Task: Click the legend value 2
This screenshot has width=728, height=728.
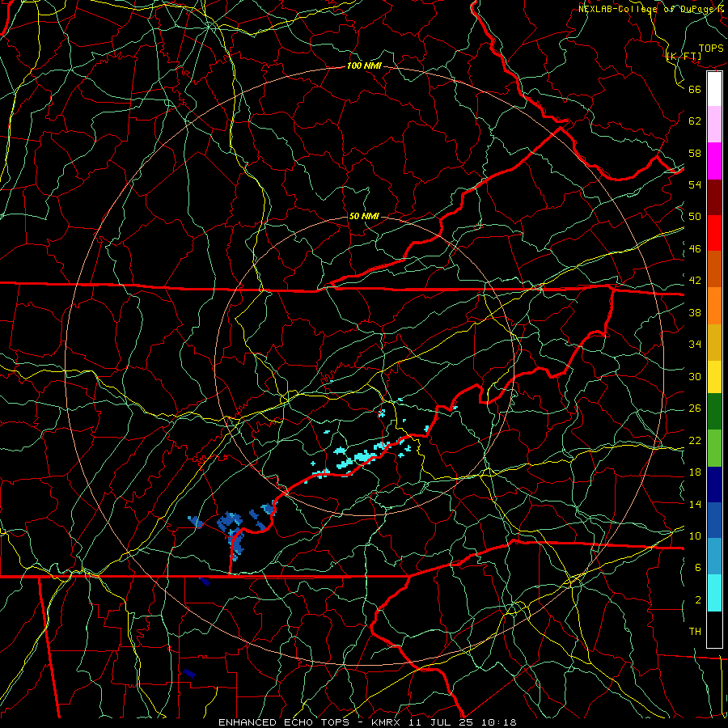Action: pos(697,600)
